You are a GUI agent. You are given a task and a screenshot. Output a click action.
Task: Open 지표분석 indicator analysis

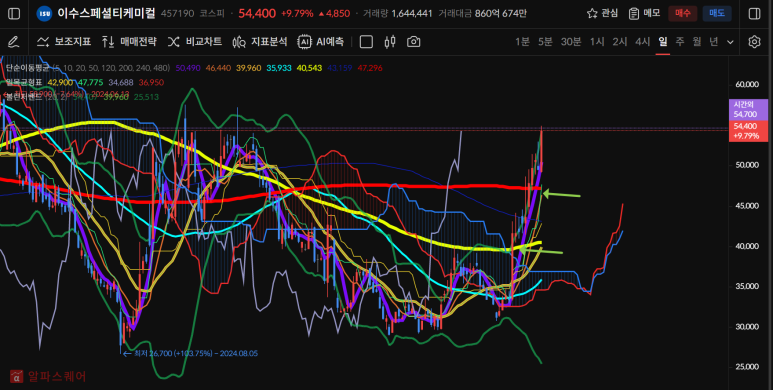point(260,42)
